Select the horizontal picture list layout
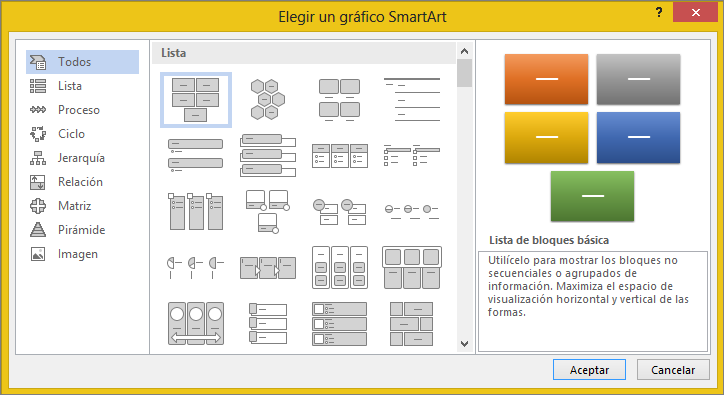Image resolution: width=724 pixels, height=395 pixels. (412, 268)
